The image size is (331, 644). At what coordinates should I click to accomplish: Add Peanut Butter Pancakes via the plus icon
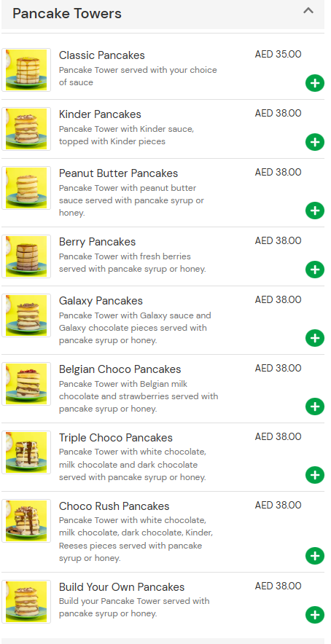tap(314, 211)
